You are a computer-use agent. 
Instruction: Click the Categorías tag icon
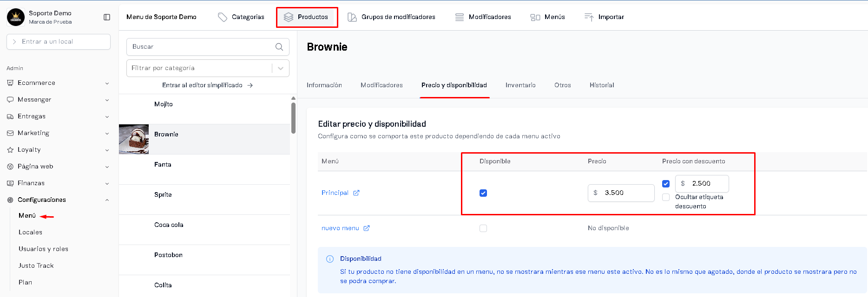point(223,17)
